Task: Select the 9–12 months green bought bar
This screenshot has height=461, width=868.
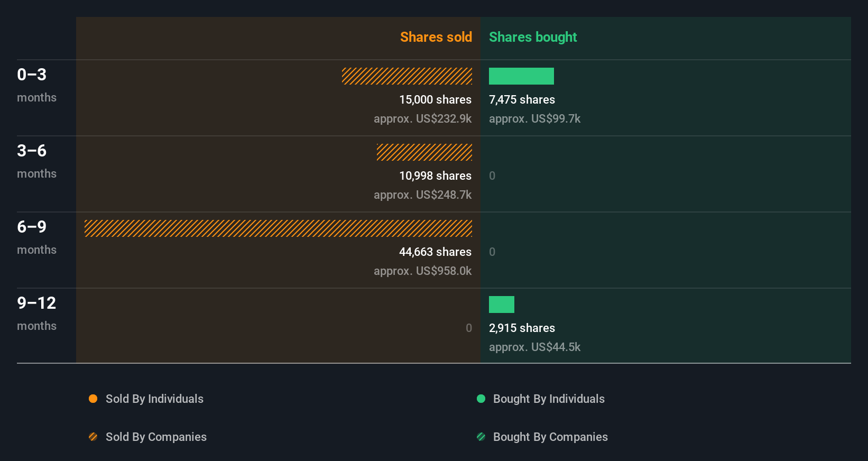Action: 502,305
